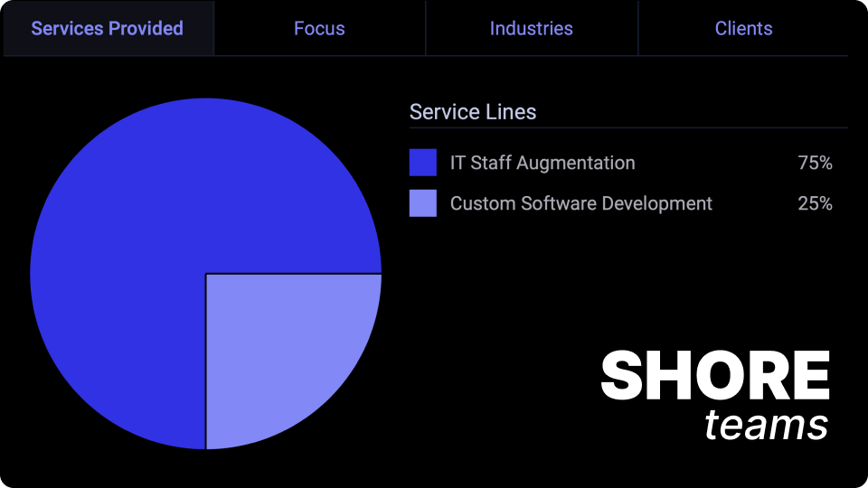The height and width of the screenshot is (488, 868).
Task: Click the 25% value
Action: (815, 203)
